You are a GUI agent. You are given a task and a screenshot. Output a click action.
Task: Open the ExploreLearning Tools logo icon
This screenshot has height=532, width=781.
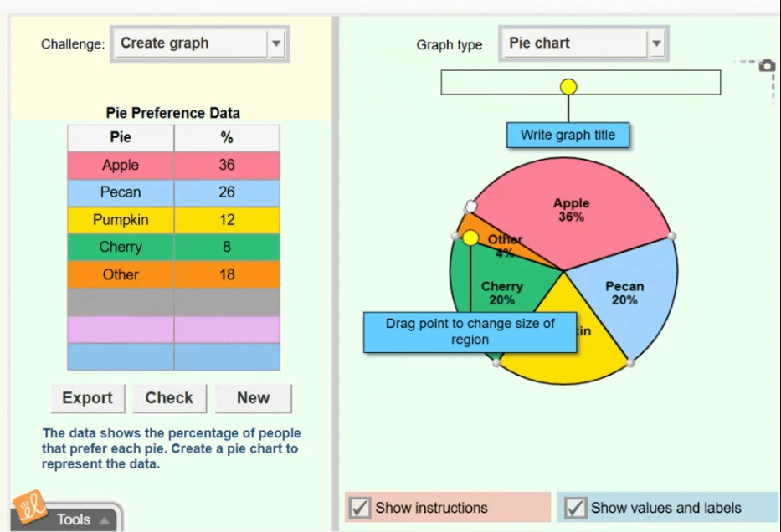coord(29,507)
